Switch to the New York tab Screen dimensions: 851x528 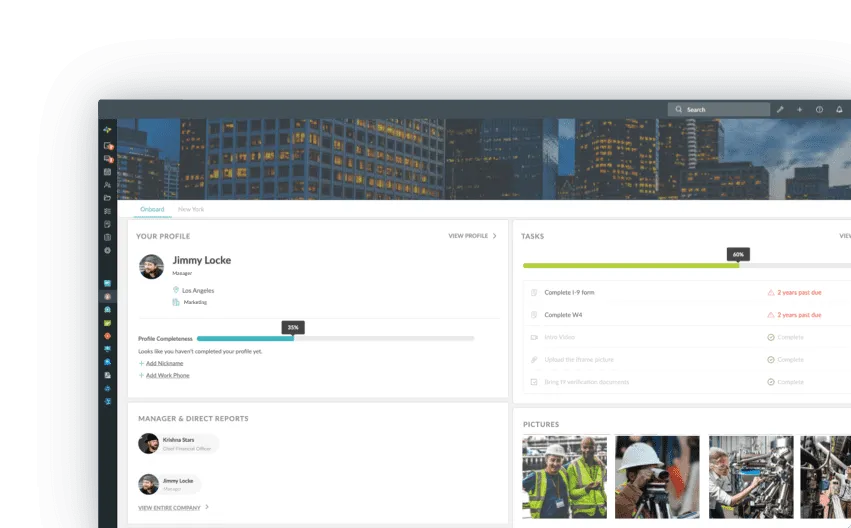pos(191,209)
